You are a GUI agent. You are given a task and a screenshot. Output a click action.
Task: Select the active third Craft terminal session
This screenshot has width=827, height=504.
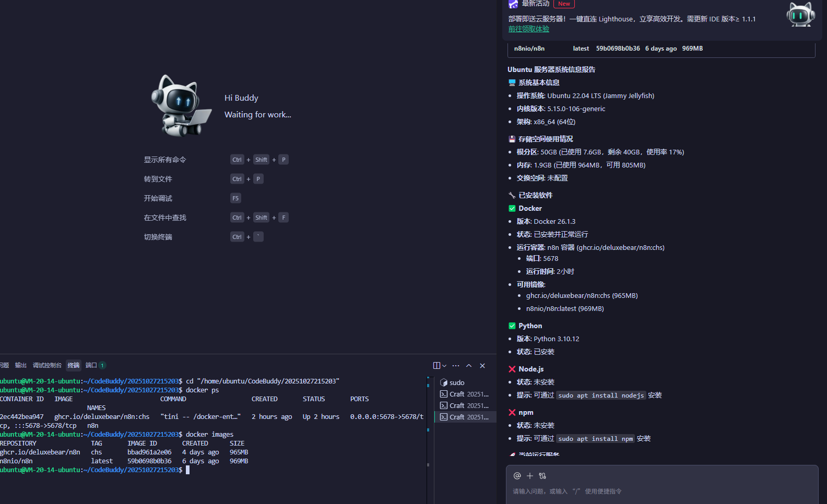[465, 417]
